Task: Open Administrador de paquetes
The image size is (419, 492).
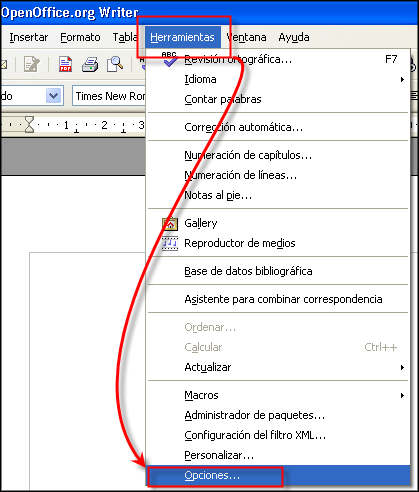Action: click(x=278, y=415)
